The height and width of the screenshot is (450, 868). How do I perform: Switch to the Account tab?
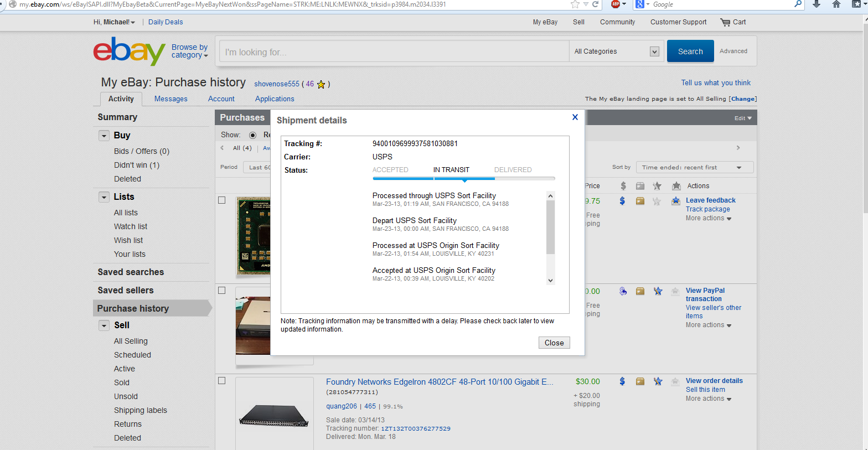click(221, 99)
